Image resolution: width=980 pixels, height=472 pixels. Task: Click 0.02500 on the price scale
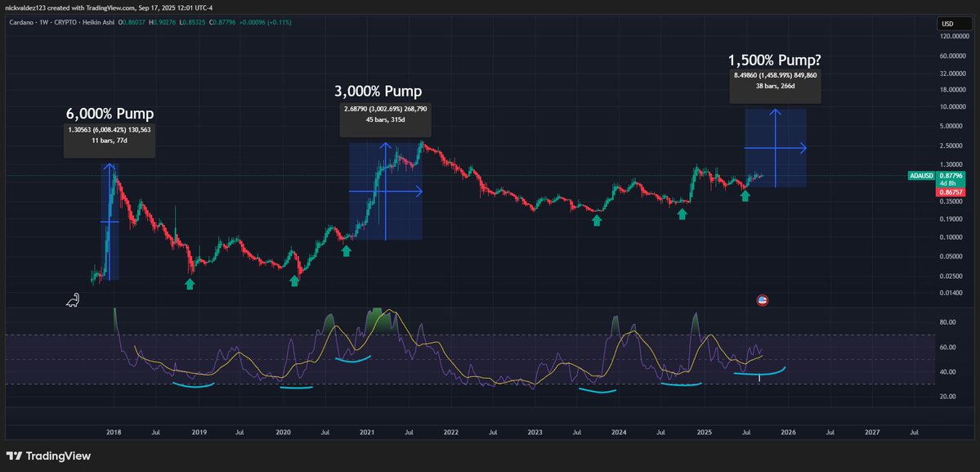tap(953, 276)
